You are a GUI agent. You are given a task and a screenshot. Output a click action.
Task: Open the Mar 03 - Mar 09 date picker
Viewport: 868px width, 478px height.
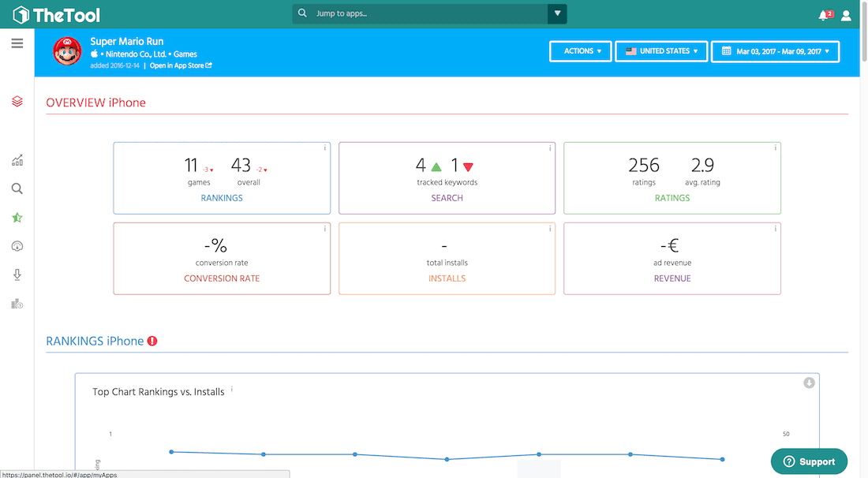[x=775, y=51]
